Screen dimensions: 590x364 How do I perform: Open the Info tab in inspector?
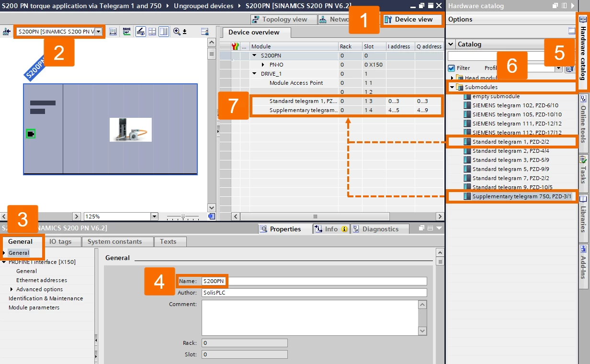pyautogui.click(x=331, y=229)
